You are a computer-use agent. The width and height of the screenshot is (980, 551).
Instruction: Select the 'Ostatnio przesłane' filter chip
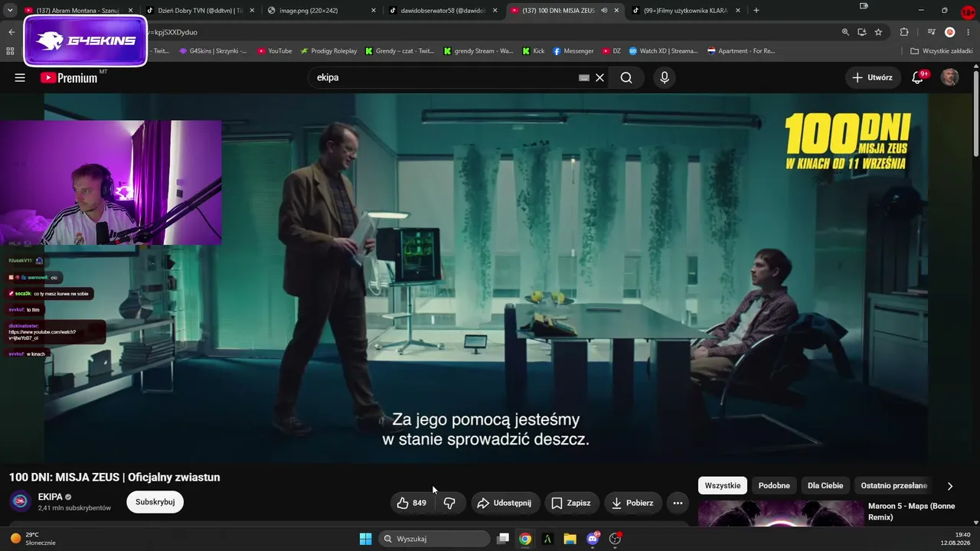pos(893,486)
